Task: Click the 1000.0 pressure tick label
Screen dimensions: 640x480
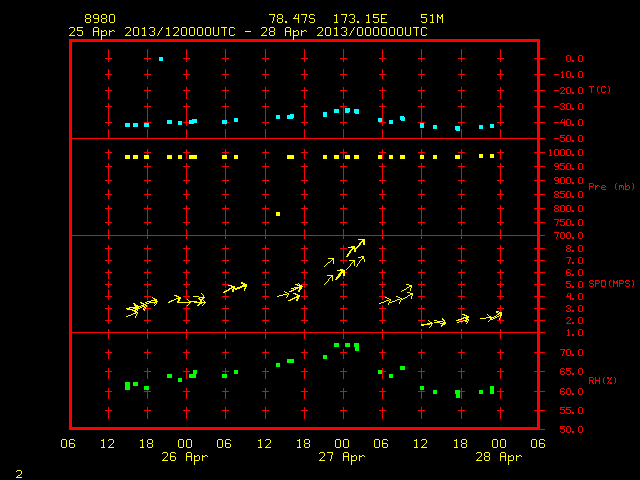Action: pyautogui.click(x=566, y=153)
